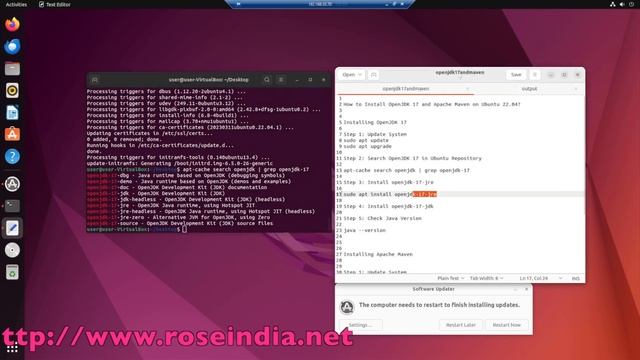Launch LibreOffice Writer from the dock

[x=12, y=113]
